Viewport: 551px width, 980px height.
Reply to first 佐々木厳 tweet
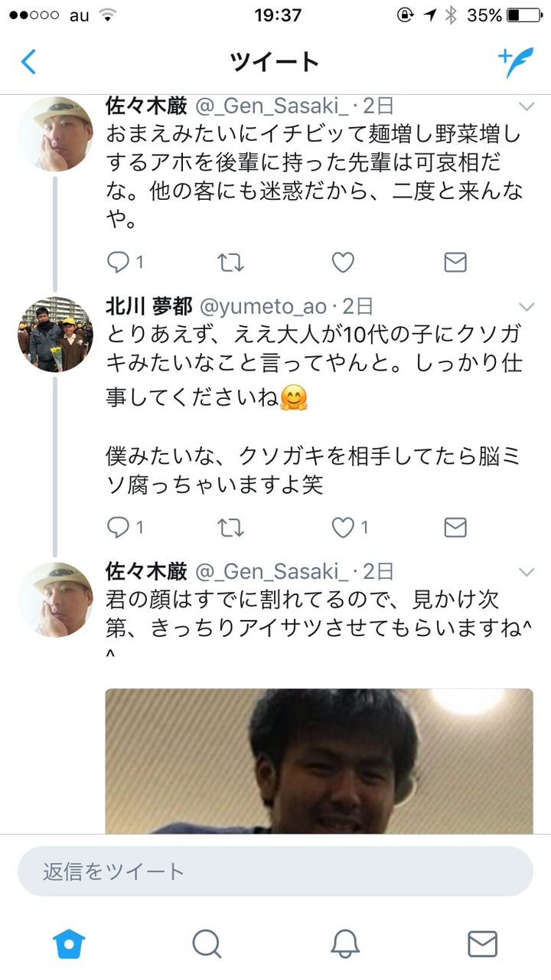pyautogui.click(x=125, y=263)
